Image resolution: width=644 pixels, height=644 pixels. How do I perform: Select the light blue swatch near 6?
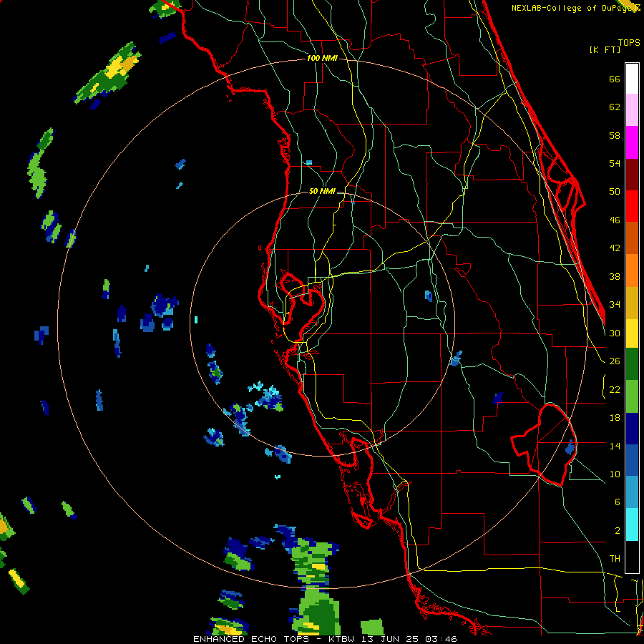pos(632,492)
